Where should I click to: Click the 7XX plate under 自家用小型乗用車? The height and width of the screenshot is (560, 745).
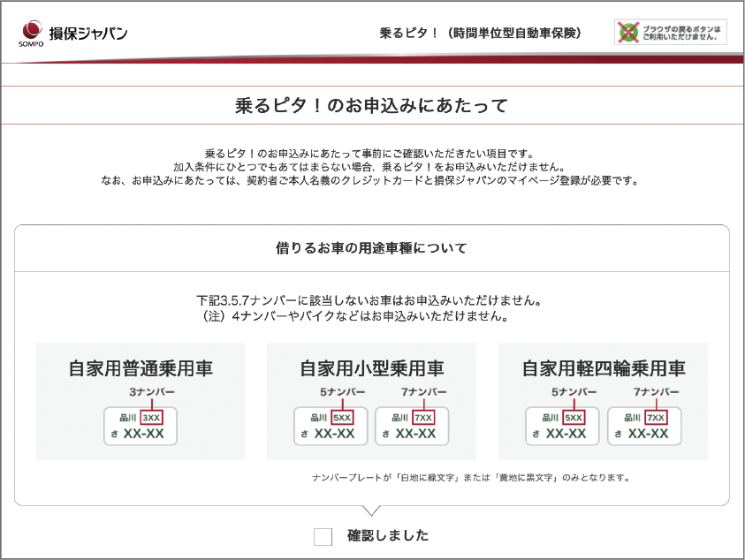click(x=412, y=426)
